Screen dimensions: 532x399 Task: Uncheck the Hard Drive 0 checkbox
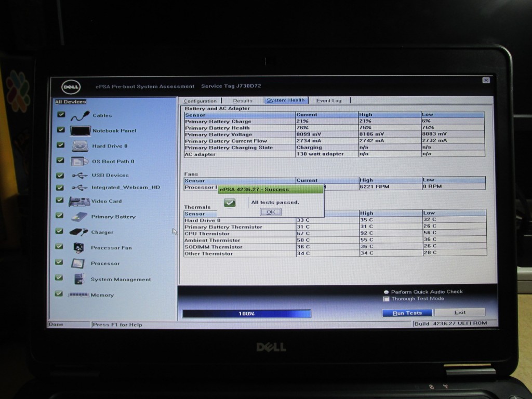[x=60, y=145]
